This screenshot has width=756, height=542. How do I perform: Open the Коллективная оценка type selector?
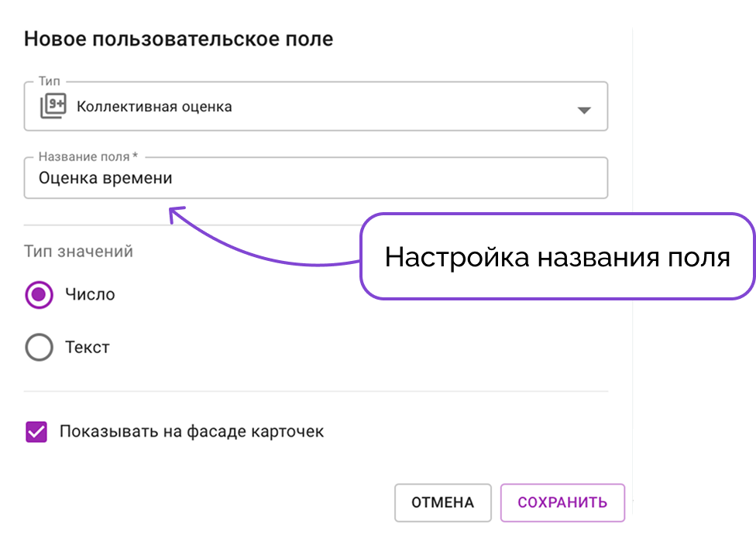coord(316,107)
